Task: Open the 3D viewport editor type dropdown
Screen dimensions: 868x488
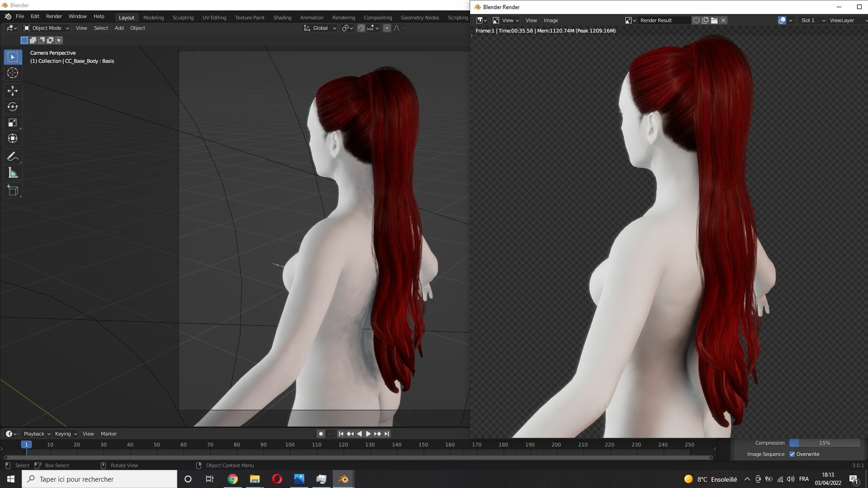Action: [x=12, y=28]
